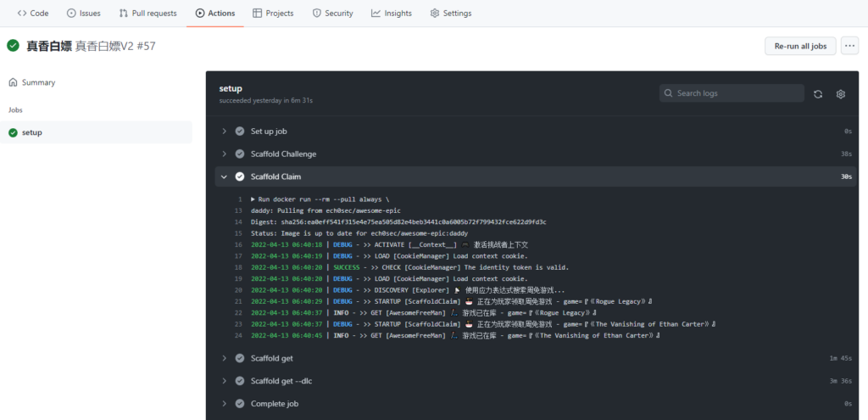Go to the Settings tab

coord(450,14)
